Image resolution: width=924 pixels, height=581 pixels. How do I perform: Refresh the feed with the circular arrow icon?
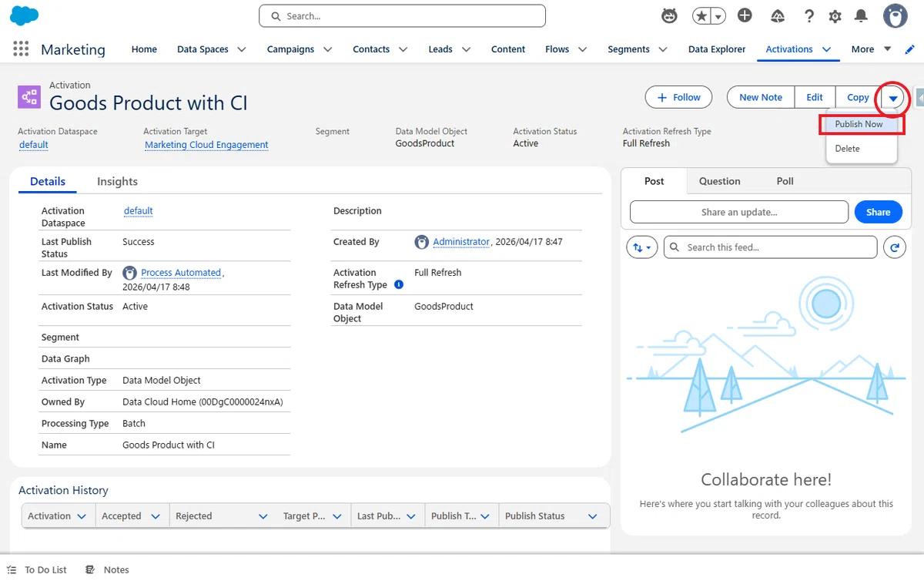pyautogui.click(x=894, y=247)
